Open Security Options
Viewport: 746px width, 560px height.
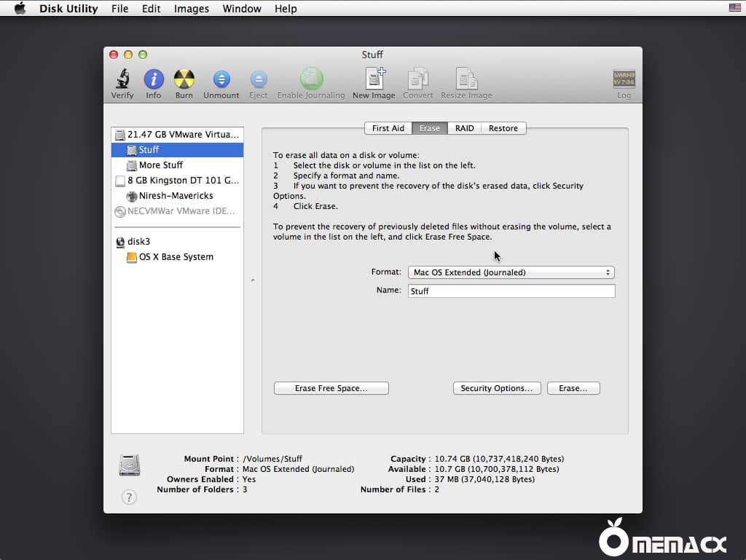point(497,387)
